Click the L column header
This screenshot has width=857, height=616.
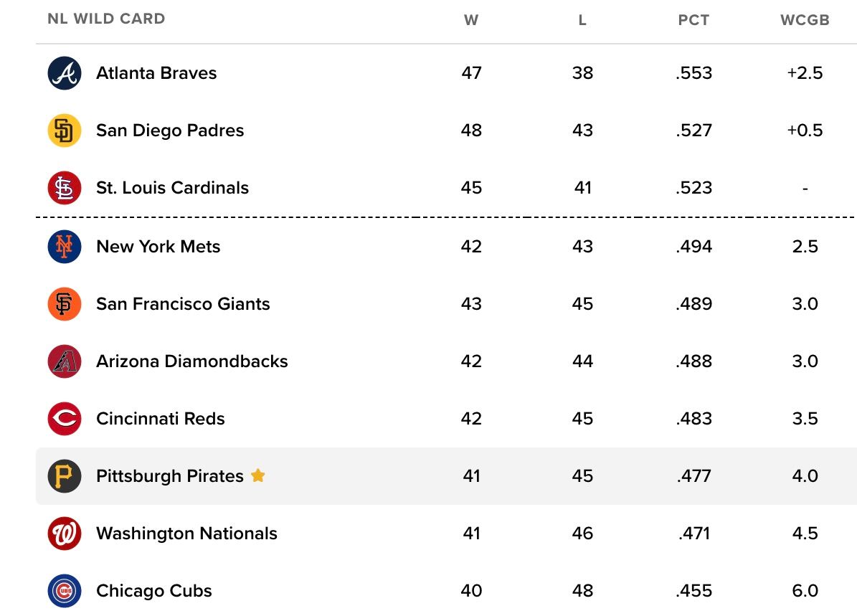pos(582,20)
